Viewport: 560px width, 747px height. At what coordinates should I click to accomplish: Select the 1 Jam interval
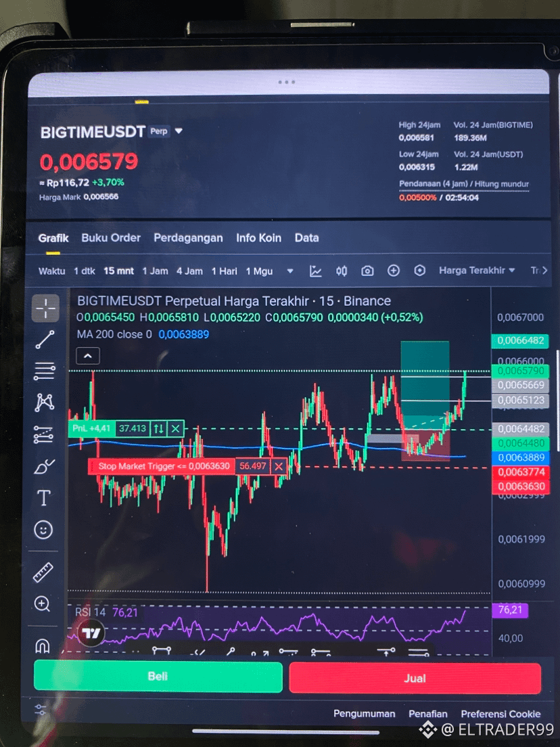tap(156, 271)
